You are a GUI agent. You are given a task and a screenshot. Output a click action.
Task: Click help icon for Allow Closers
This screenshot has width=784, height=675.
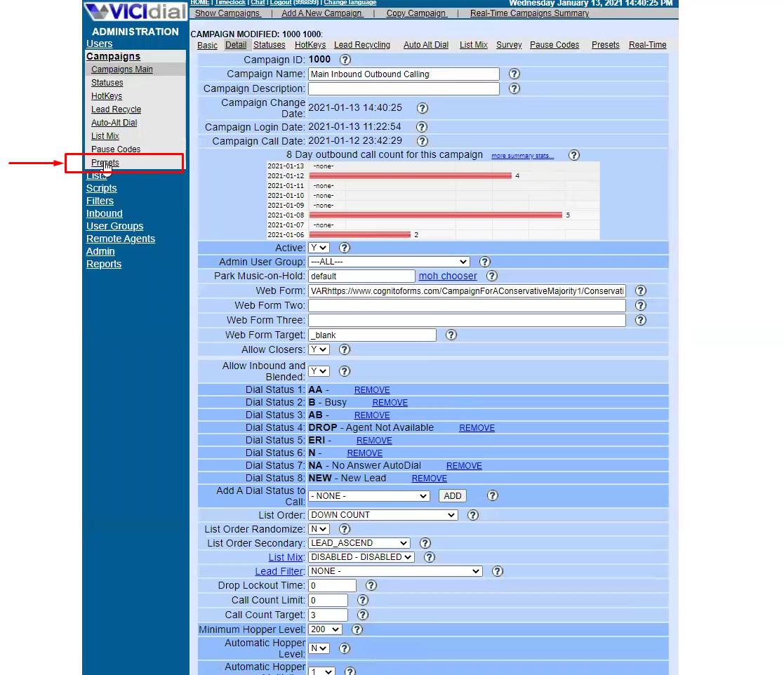coord(345,349)
